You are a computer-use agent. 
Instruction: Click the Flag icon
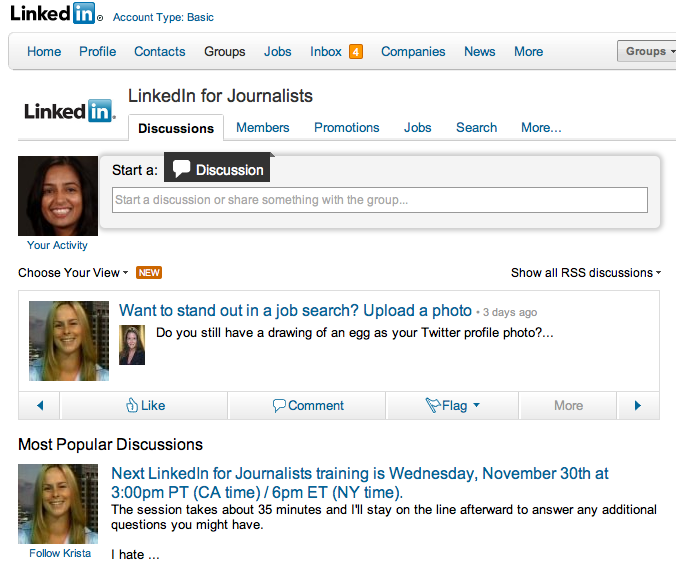[433, 405]
